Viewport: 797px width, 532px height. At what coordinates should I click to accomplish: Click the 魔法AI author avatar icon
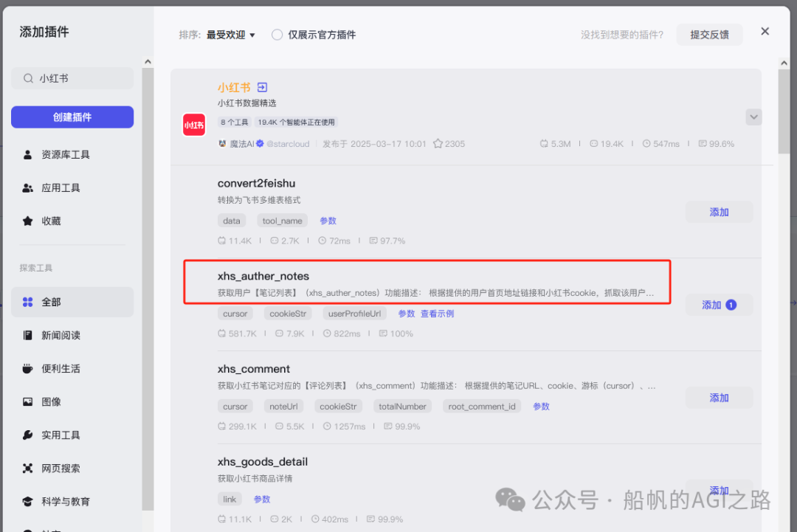click(222, 144)
